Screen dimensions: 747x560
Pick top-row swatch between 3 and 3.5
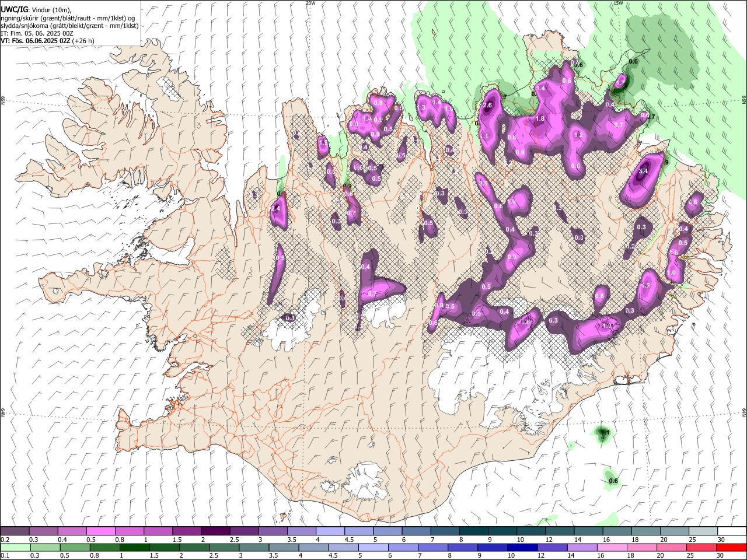click(x=273, y=531)
